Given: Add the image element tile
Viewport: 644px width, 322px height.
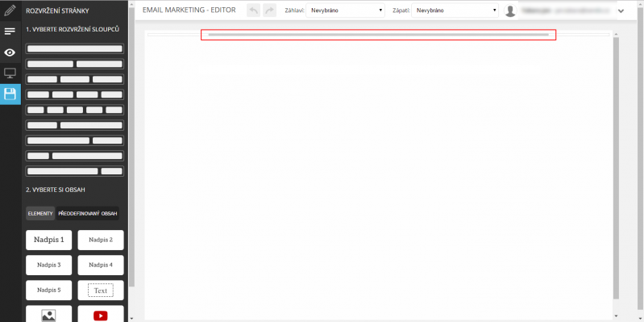Looking at the screenshot, I should pyautogui.click(x=48, y=314).
